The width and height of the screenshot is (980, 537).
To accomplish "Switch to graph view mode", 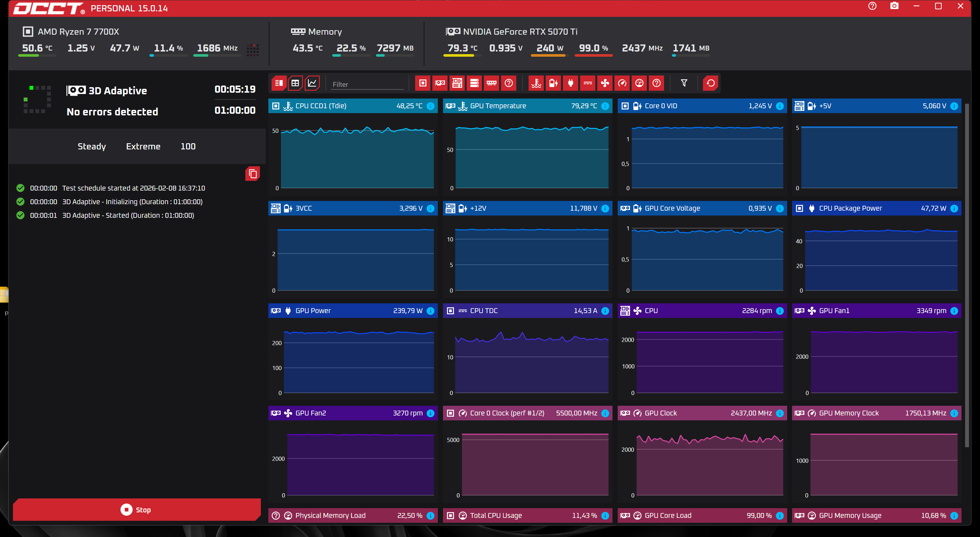I will tap(312, 83).
